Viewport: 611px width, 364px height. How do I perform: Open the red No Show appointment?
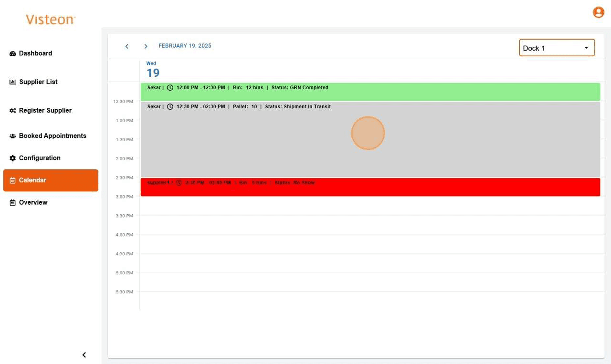(370, 187)
